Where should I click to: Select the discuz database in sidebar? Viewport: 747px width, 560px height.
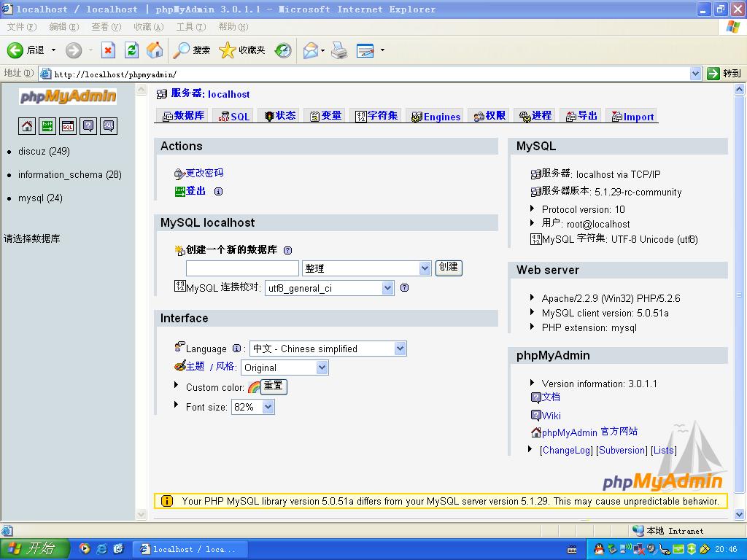pos(44,152)
